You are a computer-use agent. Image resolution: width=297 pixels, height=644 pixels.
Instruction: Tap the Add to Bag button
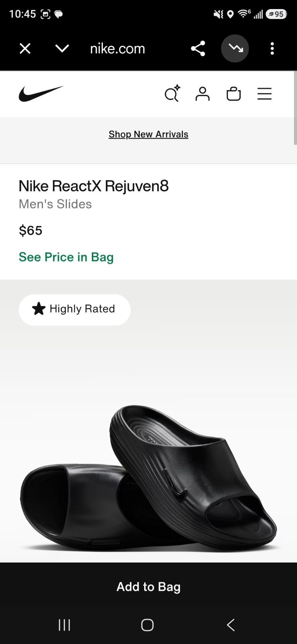pyautogui.click(x=148, y=587)
